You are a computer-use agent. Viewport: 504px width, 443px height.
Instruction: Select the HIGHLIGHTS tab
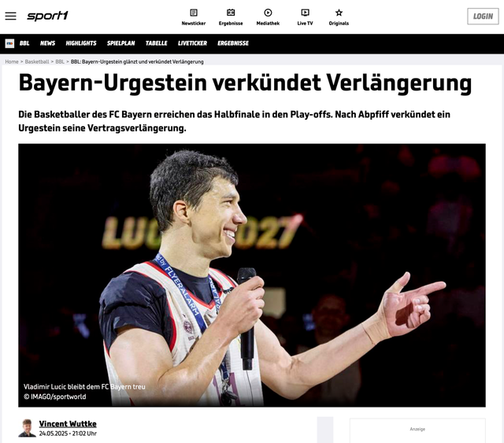coord(81,43)
